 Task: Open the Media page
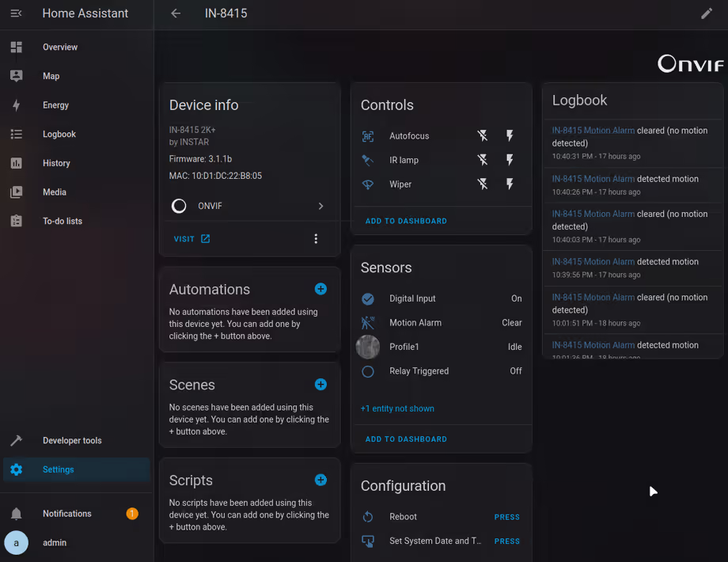pos(77,192)
